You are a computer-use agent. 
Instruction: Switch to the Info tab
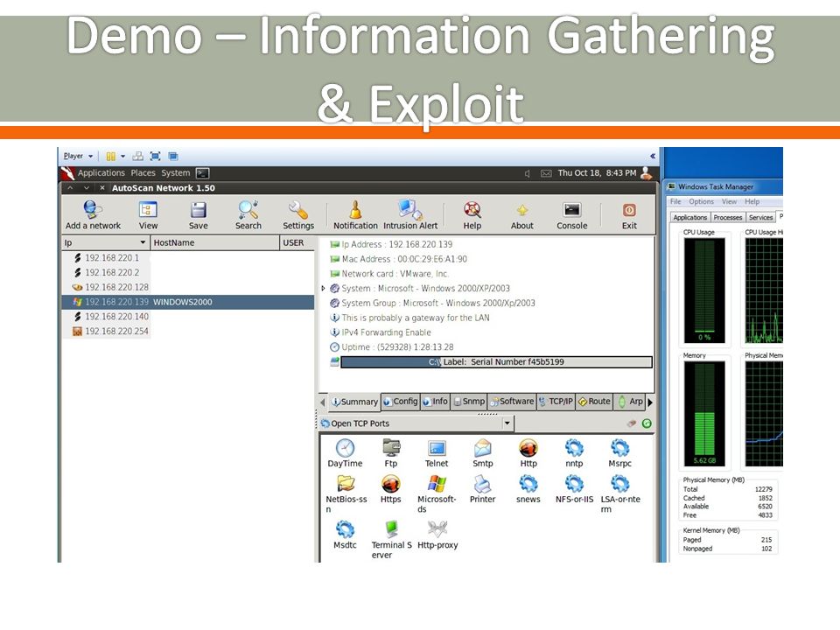(435, 402)
